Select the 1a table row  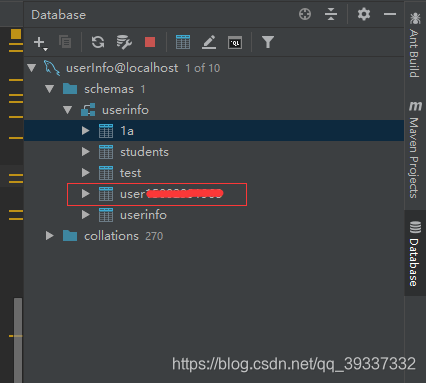(x=214, y=131)
